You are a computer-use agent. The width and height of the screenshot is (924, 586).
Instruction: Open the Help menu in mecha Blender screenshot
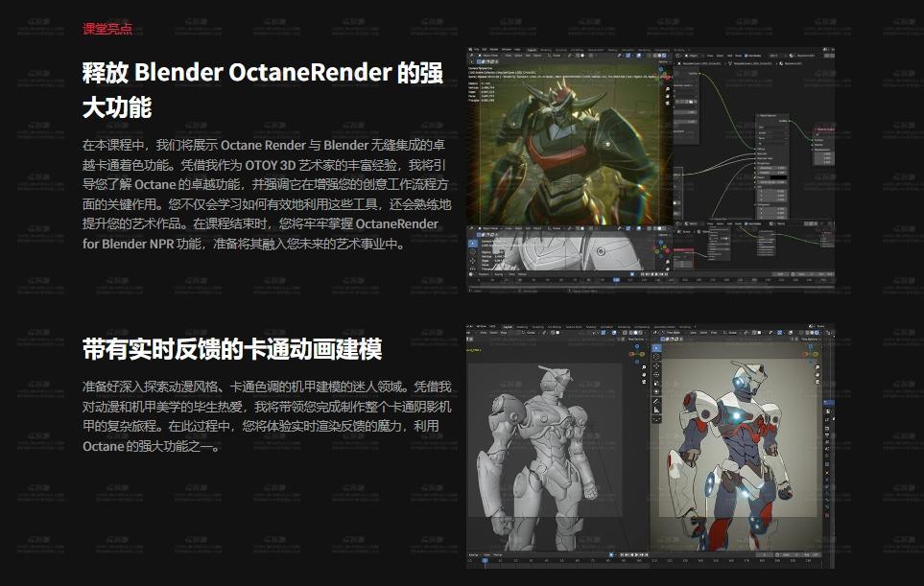click(x=517, y=50)
